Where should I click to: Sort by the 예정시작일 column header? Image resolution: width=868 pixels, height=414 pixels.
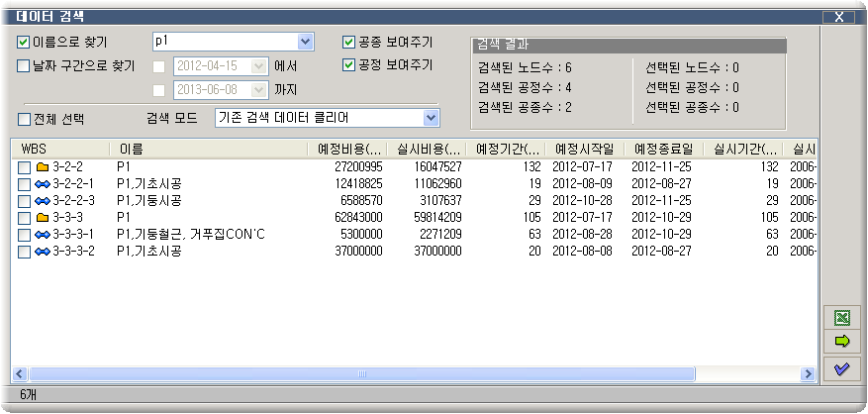pos(584,149)
